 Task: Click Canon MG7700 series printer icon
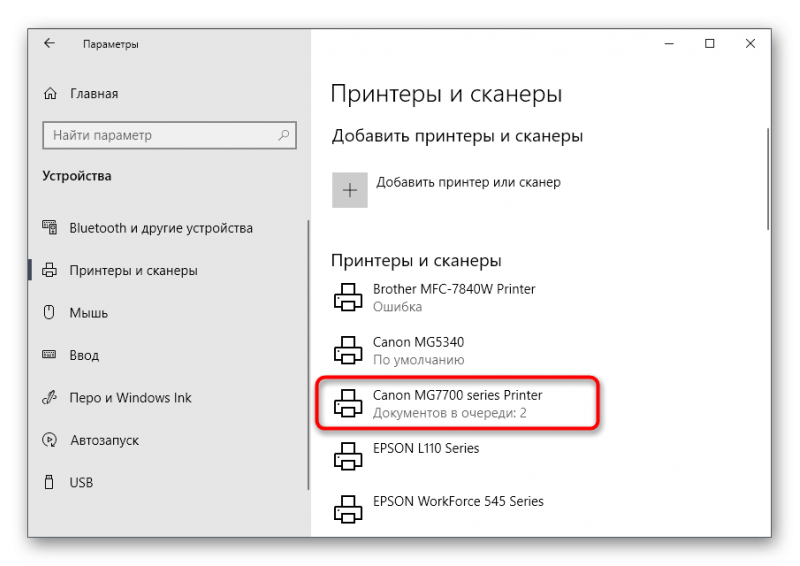(x=348, y=403)
